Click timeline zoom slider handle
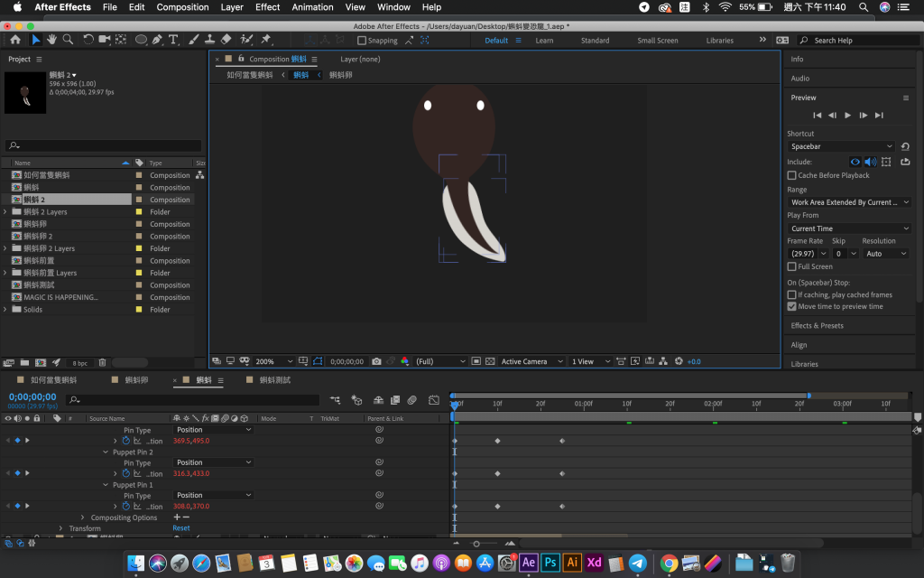The image size is (924, 578). tap(476, 544)
